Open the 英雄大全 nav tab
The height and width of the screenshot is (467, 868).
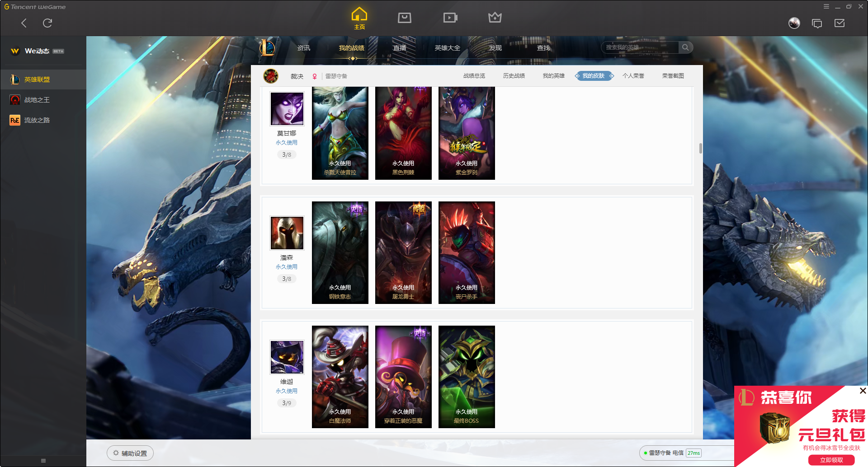pos(448,48)
